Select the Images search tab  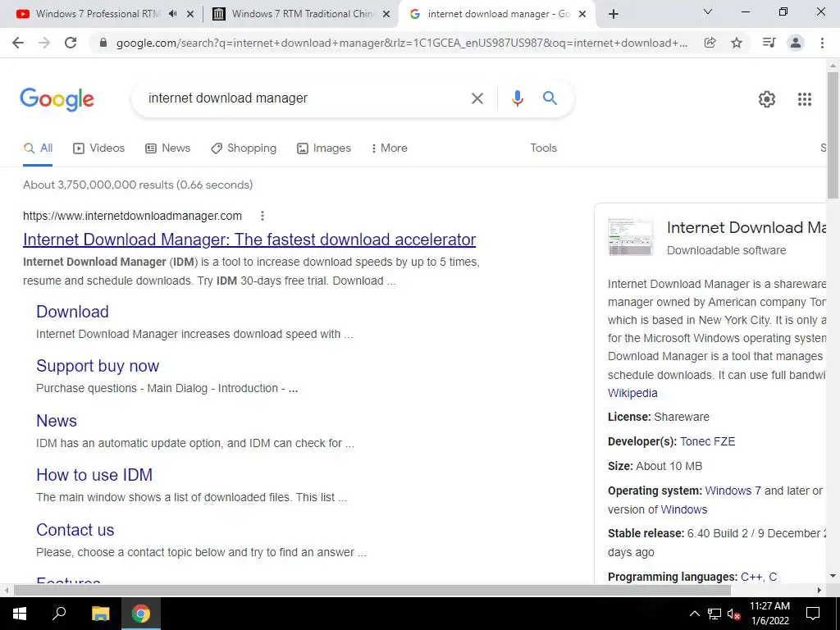(x=324, y=148)
